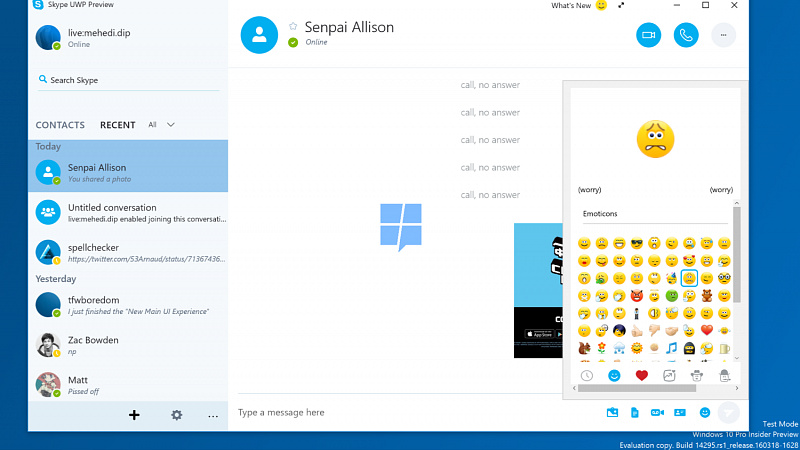Click the emoticon panel vertical scrollbar
This screenshot has width=800, height=450.
[x=736, y=255]
